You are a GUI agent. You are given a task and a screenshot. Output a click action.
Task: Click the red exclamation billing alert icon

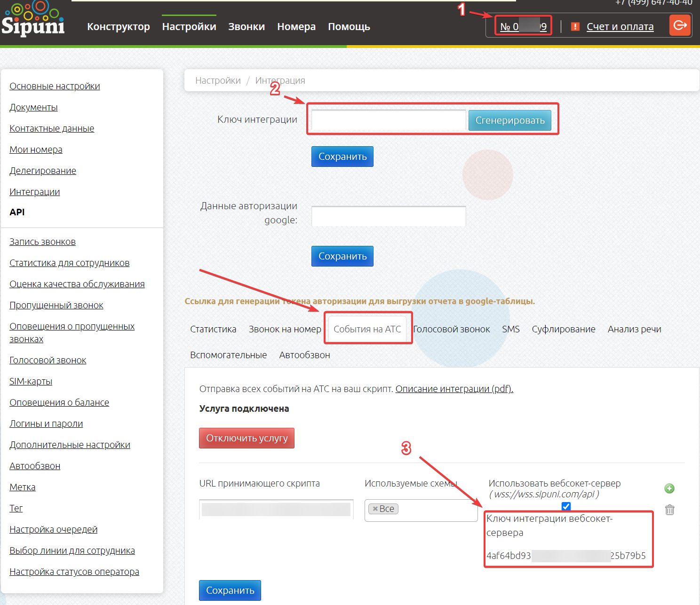pos(575,27)
